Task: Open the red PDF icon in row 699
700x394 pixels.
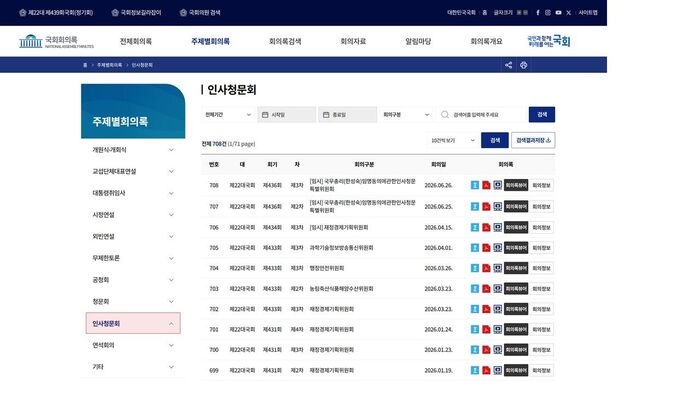Action: point(486,370)
